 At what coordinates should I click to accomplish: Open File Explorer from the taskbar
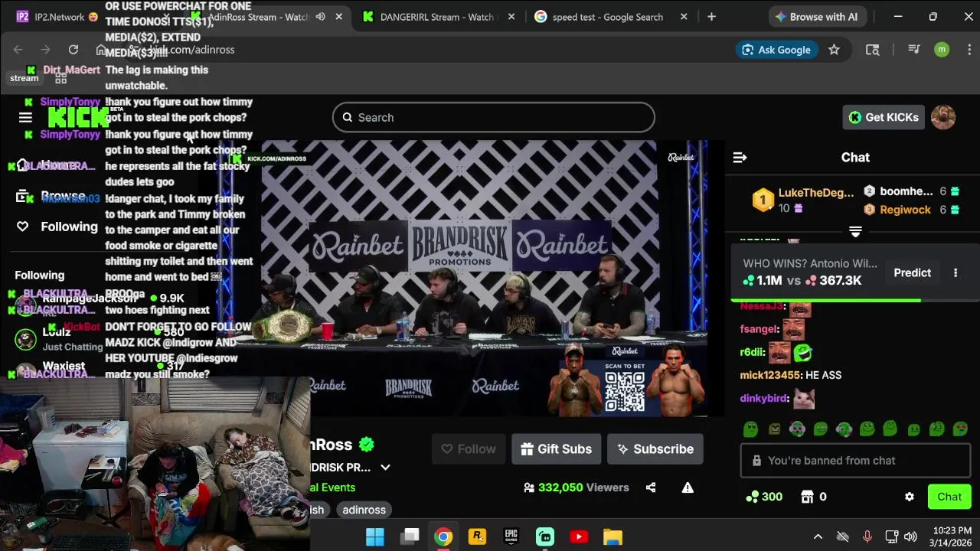coord(612,536)
